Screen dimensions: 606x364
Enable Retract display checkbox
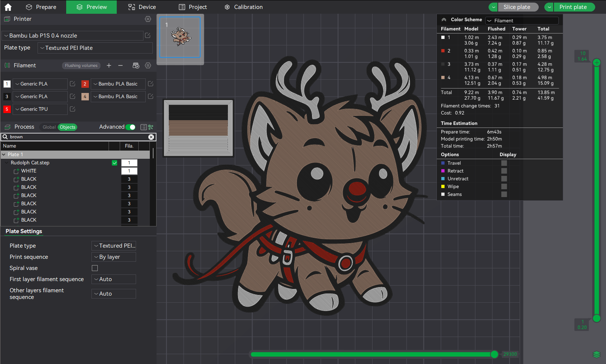point(504,171)
